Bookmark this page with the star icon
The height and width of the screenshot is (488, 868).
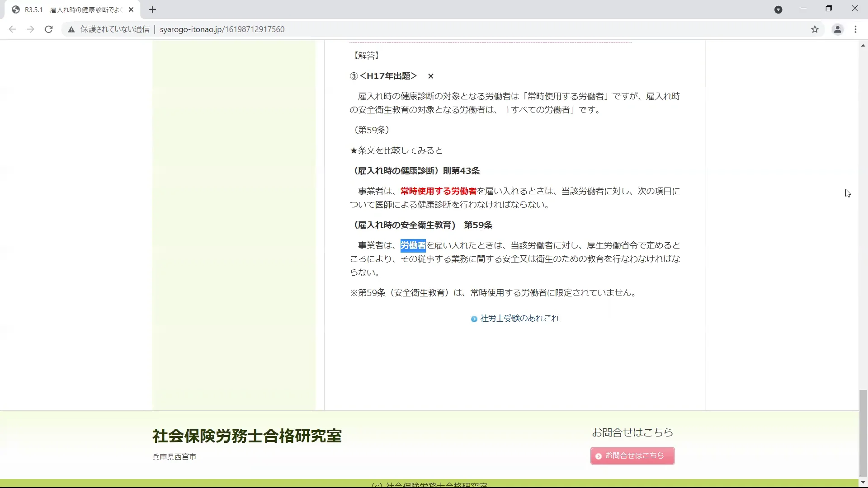815,29
